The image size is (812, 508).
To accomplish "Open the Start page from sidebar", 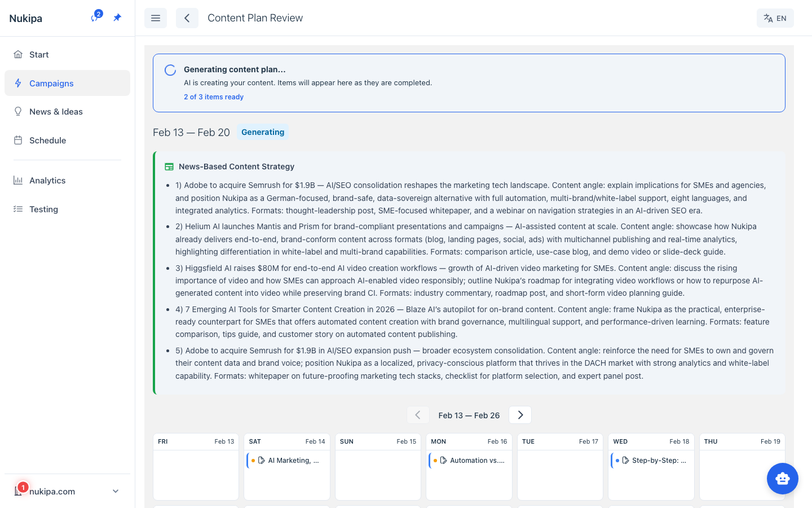I will 39,55.
